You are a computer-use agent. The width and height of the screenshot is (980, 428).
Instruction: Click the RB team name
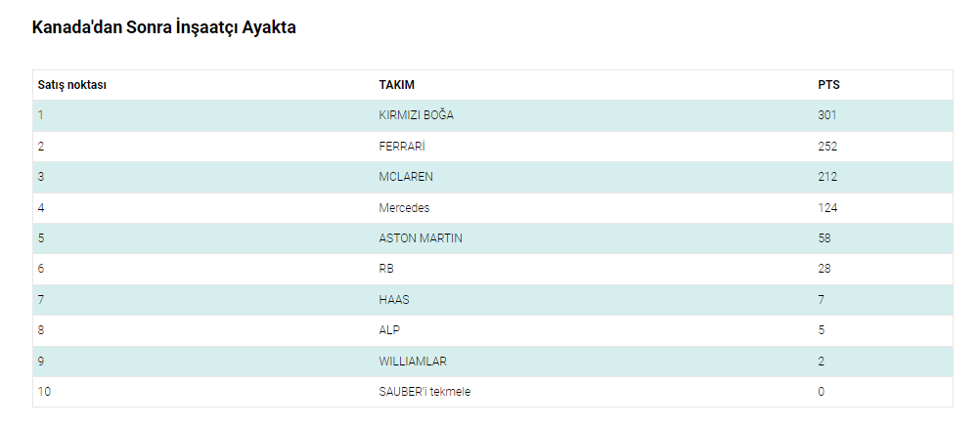point(386,269)
